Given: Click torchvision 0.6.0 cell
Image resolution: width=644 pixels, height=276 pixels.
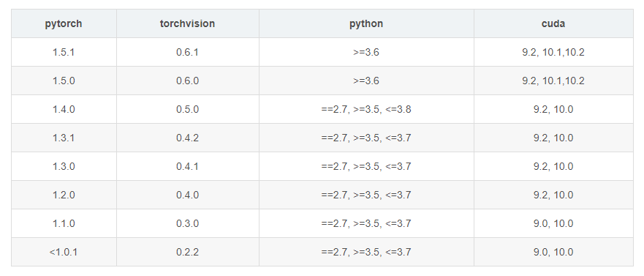Looking at the screenshot, I should [x=188, y=81].
